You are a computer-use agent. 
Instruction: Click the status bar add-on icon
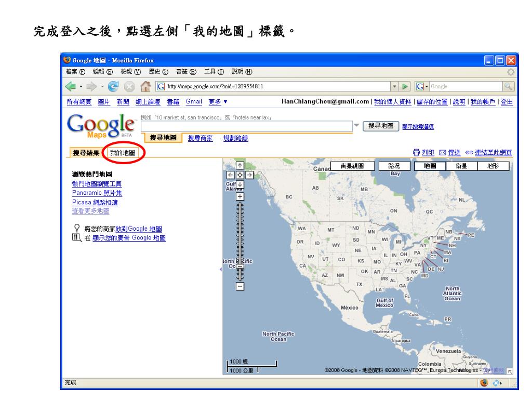click(497, 383)
